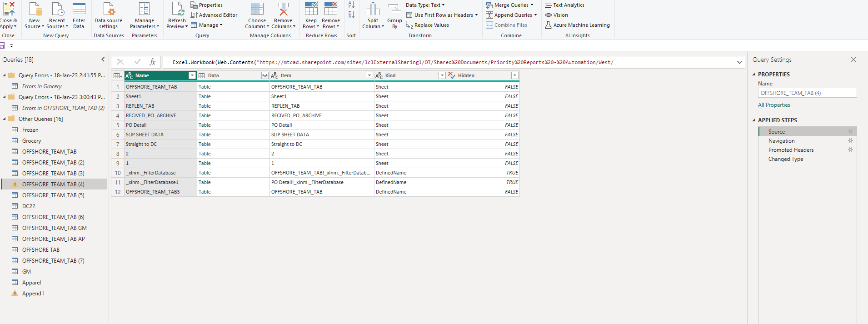
Task: Open the Item column filter dropdown
Action: pyautogui.click(x=369, y=75)
